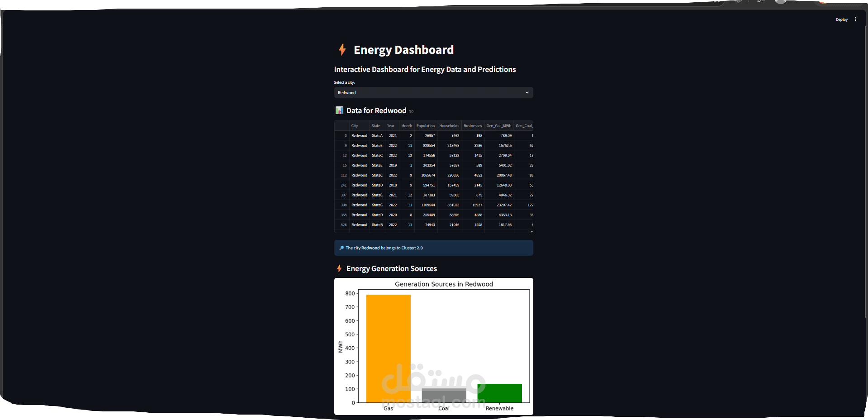Select the year cell 2019
The image size is (868, 420).
click(392, 166)
